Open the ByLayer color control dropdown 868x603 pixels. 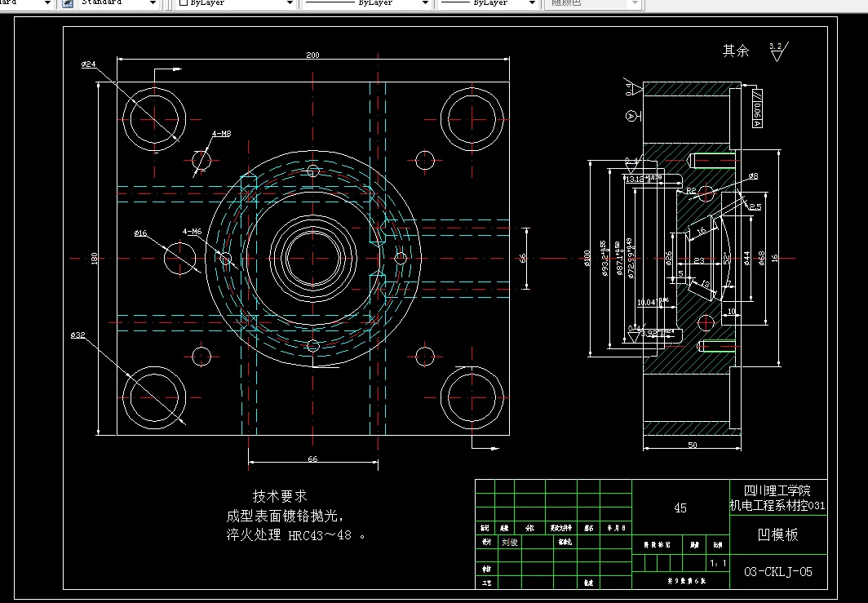(x=290, y=2)
